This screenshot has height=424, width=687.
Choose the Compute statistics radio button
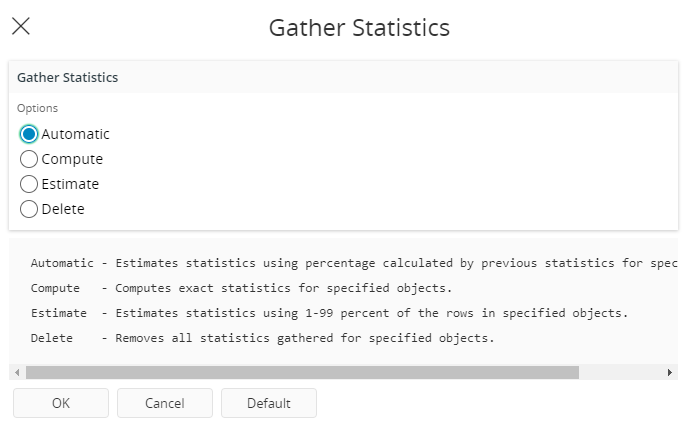tap(29, 159)
